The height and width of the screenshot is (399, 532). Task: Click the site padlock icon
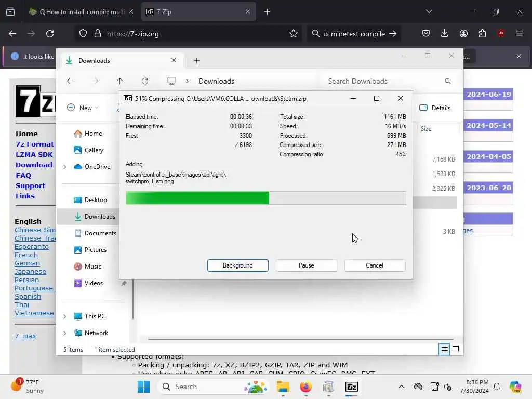pyautogui.click(x=97, y=34)
